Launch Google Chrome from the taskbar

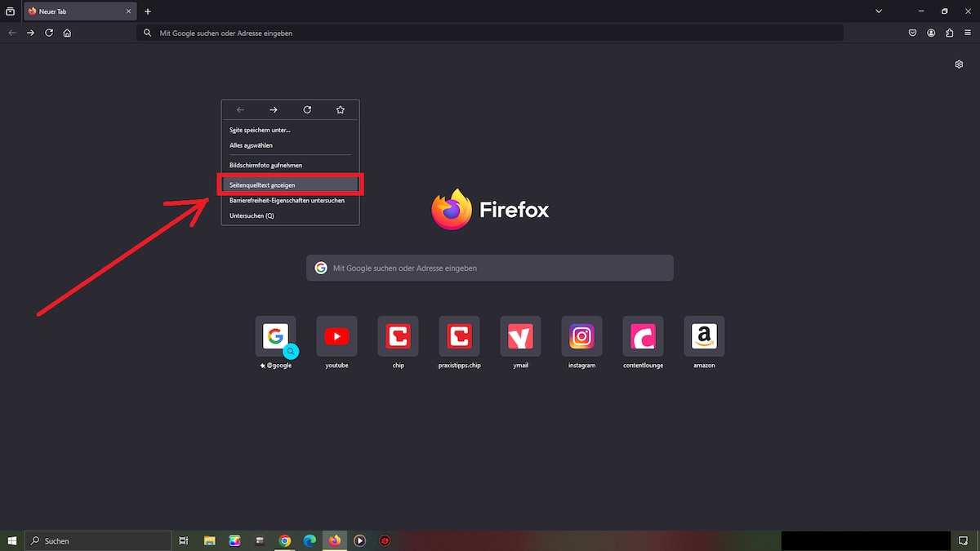(284, 540)
